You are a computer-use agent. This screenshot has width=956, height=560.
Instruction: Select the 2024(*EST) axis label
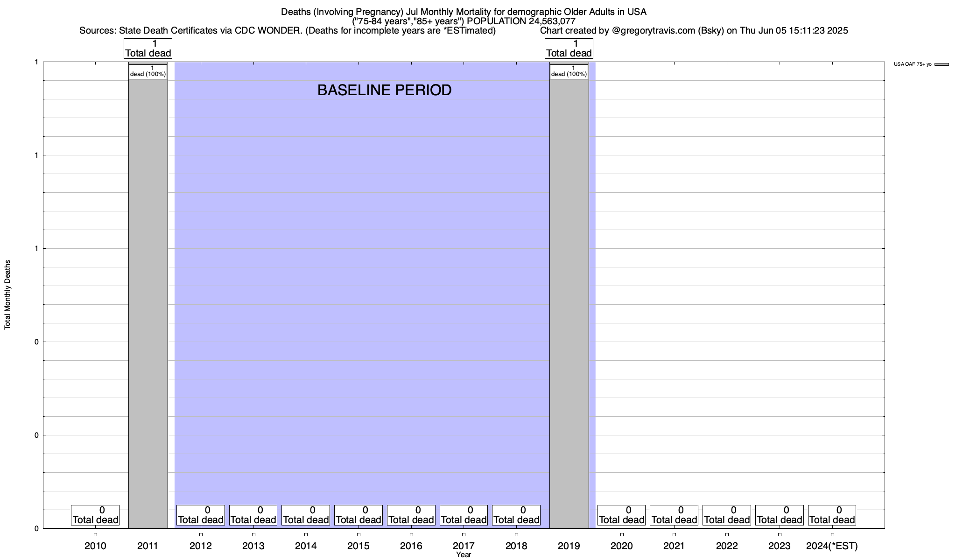coord(832,546)
